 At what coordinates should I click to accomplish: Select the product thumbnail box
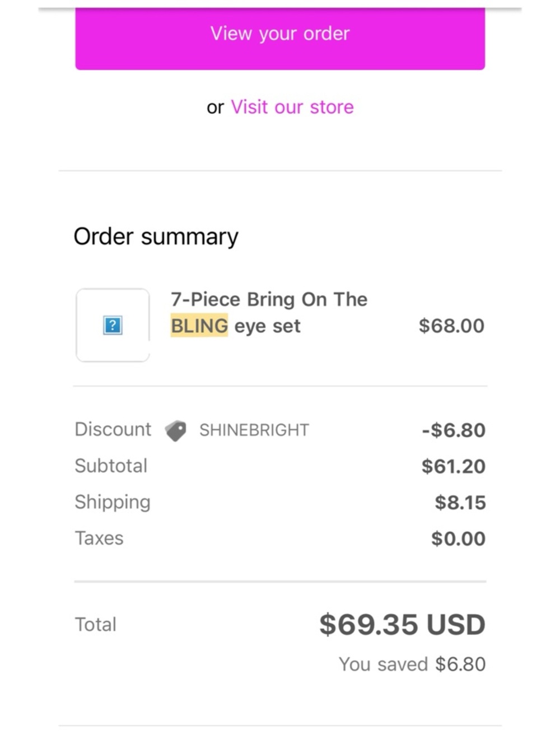pos(113,325)
